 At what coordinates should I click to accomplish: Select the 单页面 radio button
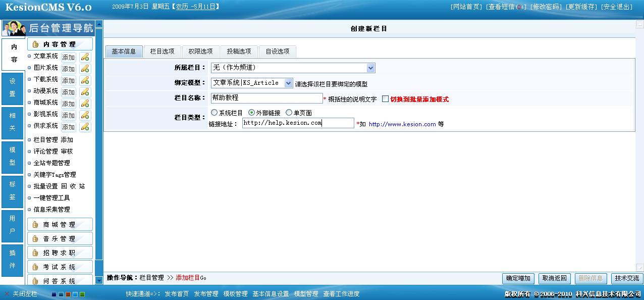click(x=288, y=112)
